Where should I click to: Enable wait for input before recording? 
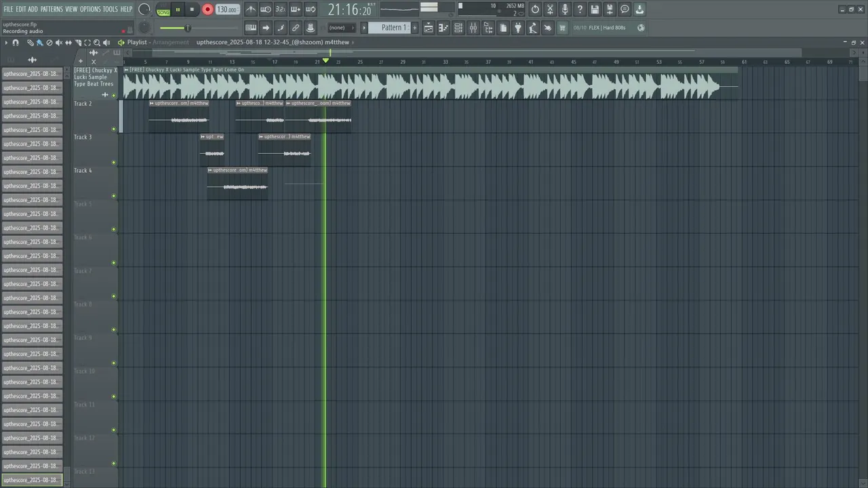[x=266, y=9]
